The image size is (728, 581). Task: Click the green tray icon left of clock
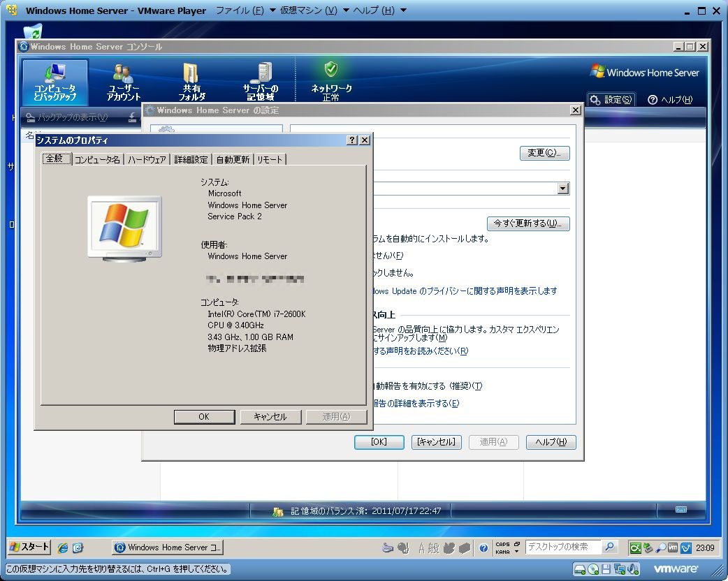(x=635, y=548)
